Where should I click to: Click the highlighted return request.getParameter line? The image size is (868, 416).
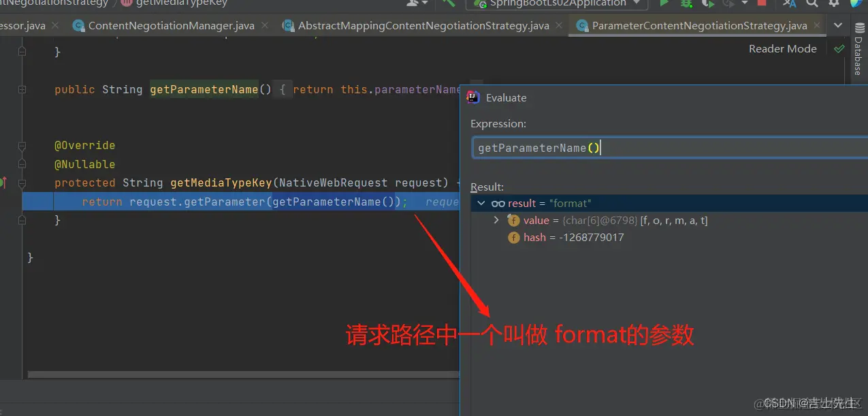(x=242, y=202)
